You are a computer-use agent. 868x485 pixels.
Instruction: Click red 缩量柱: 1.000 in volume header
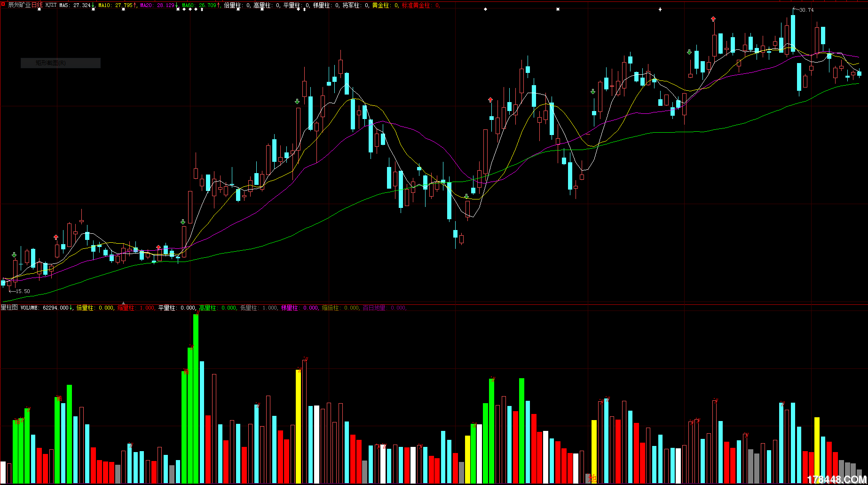tap(136, 308)
